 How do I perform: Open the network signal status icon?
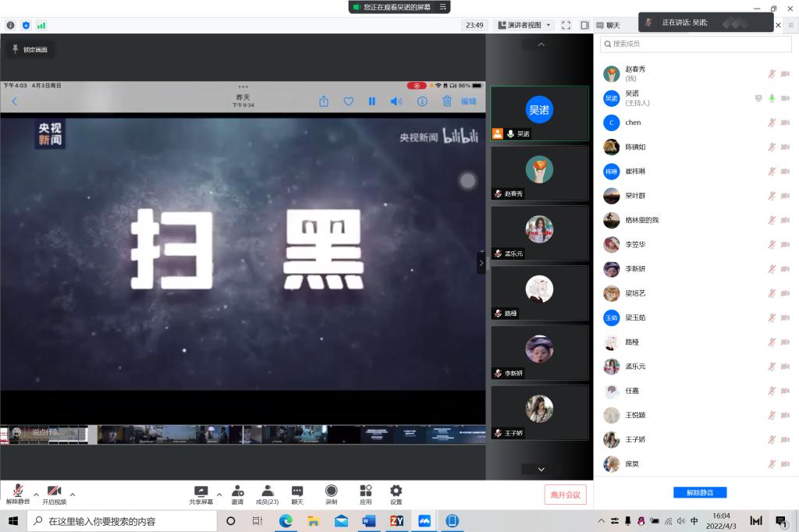click(x=41, y=25)
